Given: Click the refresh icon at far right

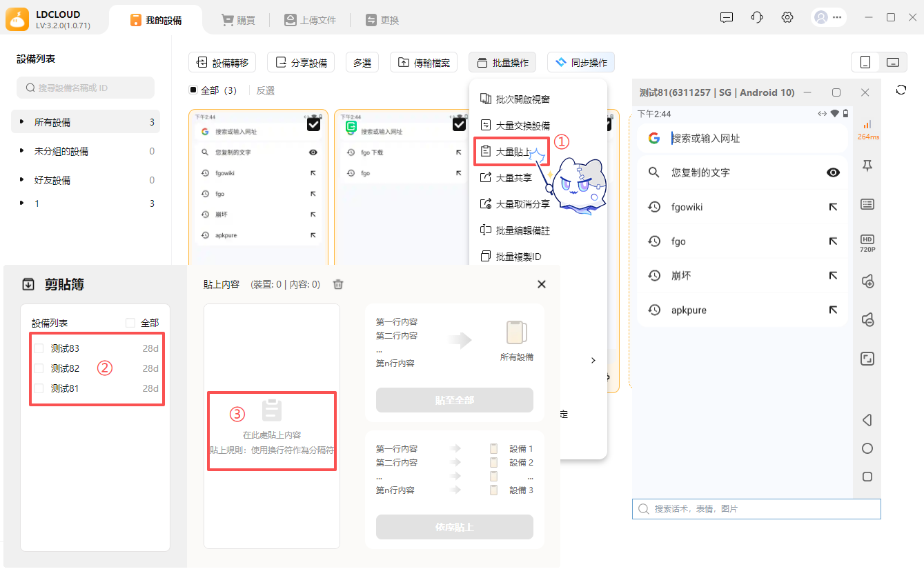Looking at the screenshot, I should point(901,90).
